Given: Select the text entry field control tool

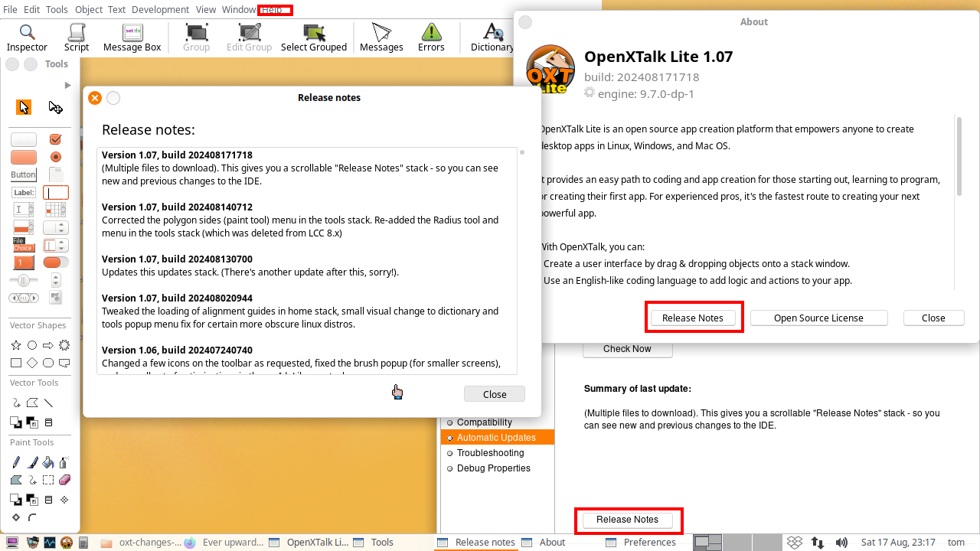Looking at the screenshot, I should coord(55,192).
